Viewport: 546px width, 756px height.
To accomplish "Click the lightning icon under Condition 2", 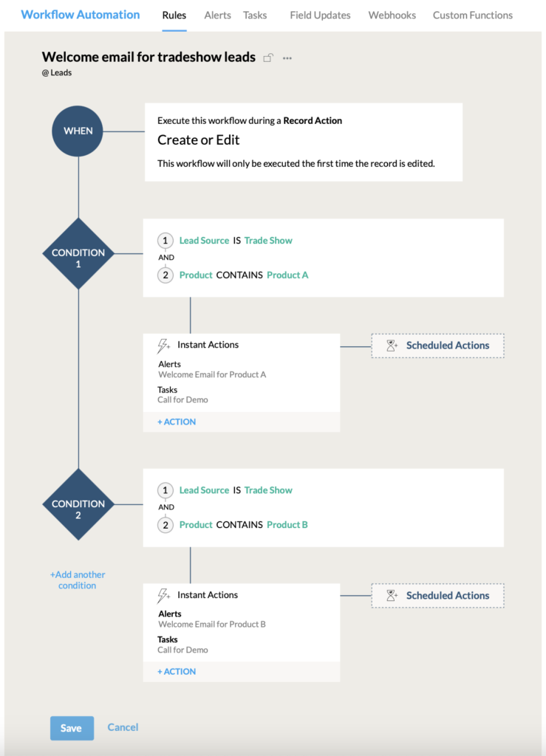I will click(164, 595).
